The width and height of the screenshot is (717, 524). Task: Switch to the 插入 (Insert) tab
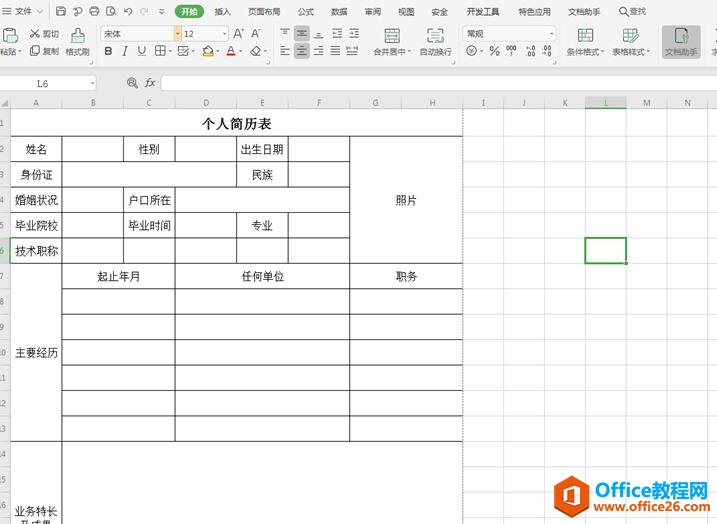pos(223,11)
